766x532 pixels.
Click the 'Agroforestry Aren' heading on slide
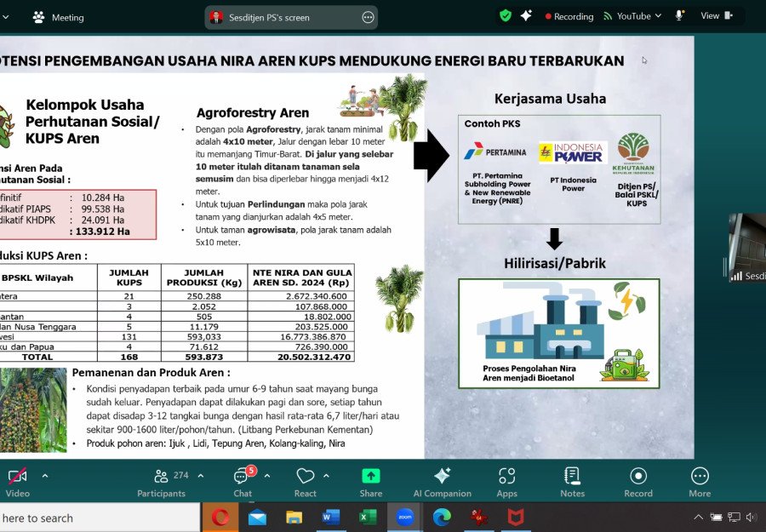[x=253, y=113]
